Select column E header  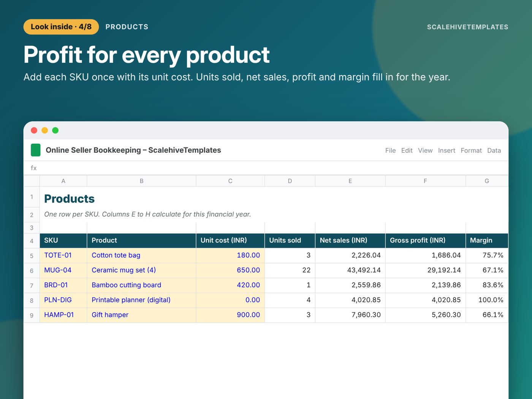point(350,181)
